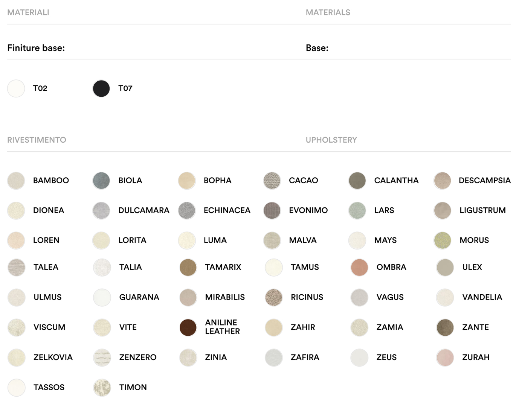This screenshot has width=519, height=420.
Task: Select the TIMON mottled pattern swatch
Action: 102,388
